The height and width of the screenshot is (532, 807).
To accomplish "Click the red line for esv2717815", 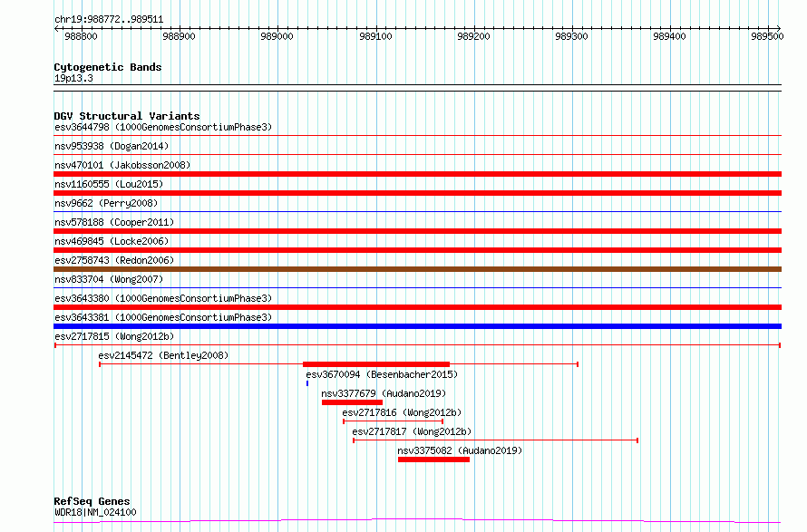I will tap(417, 345).
